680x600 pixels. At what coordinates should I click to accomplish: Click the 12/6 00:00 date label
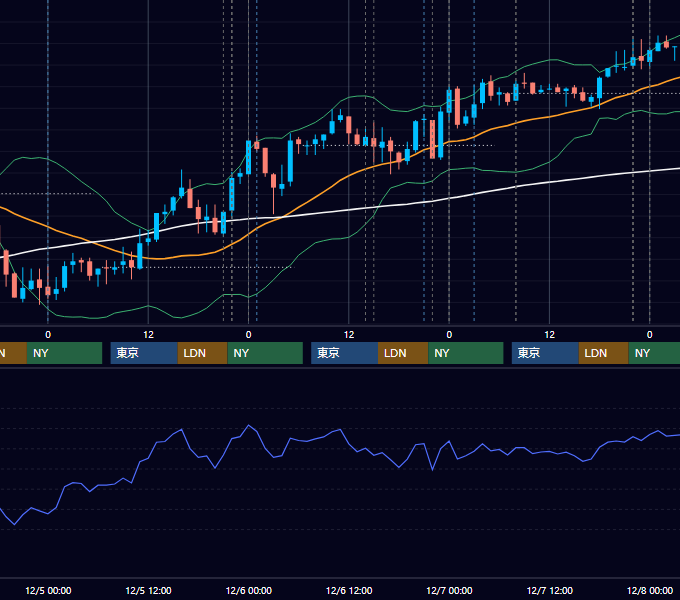(x=248, y=590)
